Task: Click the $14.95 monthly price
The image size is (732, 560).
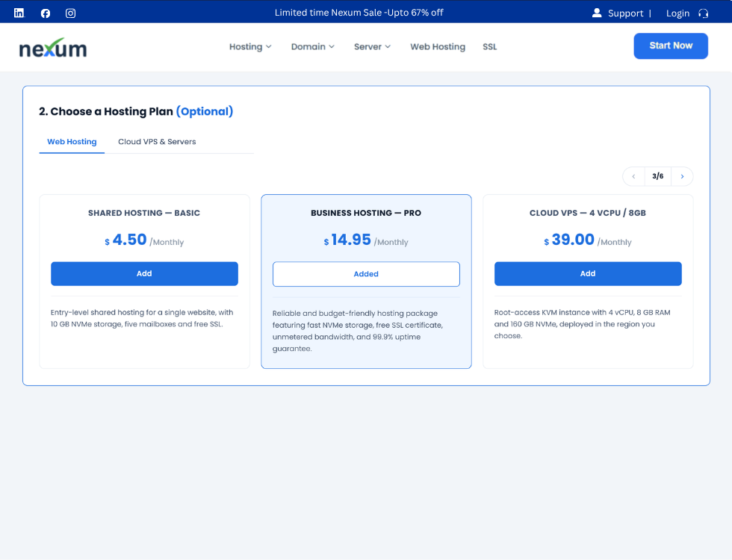Action: pos(366,240)
